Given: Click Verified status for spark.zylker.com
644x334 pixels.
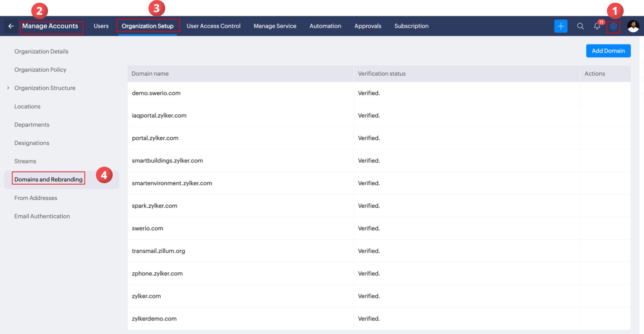Looking at the screenshot, I should click(x=369, y=206).
